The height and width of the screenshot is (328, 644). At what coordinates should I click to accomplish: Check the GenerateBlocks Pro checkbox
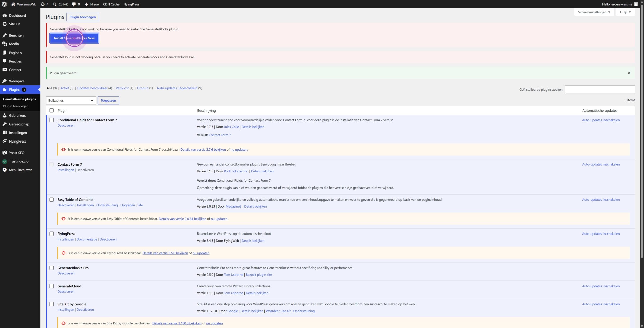click(52, 268)
